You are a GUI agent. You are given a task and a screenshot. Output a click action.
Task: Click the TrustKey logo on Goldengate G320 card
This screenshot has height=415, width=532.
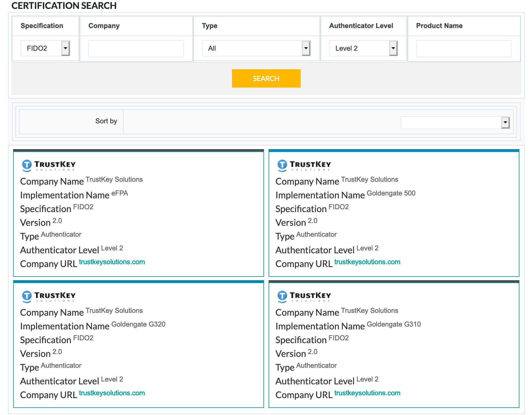[49, 297]
